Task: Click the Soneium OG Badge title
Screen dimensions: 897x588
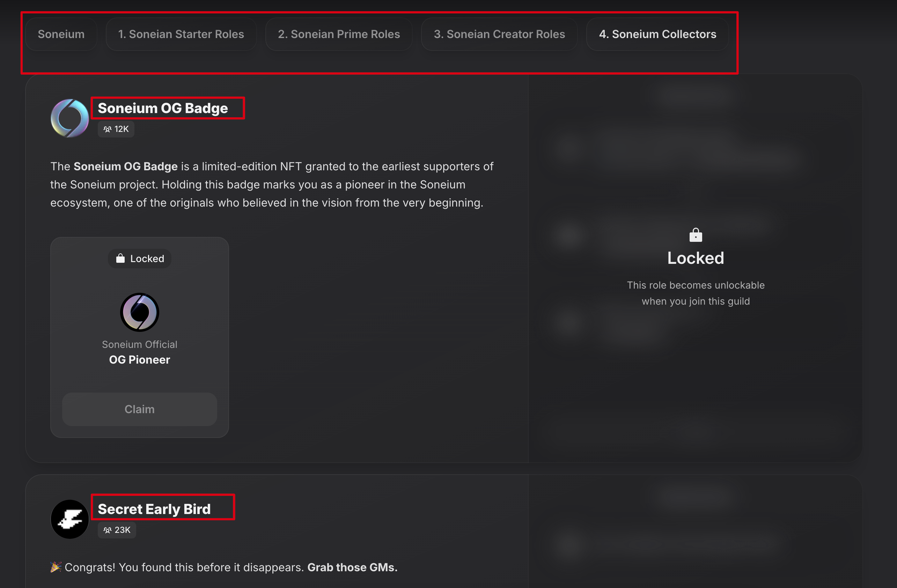Action: pyautogui.click(x=163, y=108)
